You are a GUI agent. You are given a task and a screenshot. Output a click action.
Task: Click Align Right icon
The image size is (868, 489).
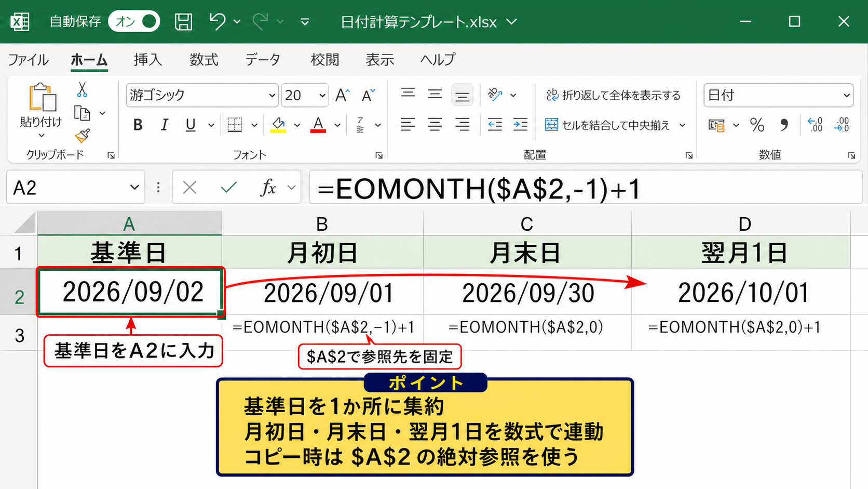click(462, 125)
